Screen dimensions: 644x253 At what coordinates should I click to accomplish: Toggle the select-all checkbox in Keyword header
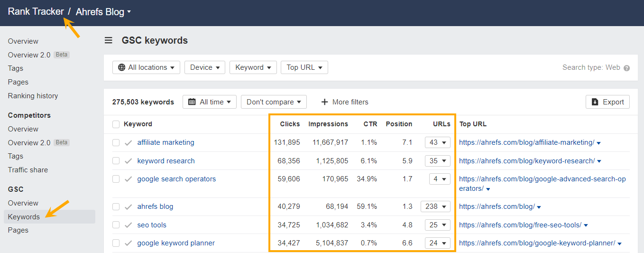116,124
